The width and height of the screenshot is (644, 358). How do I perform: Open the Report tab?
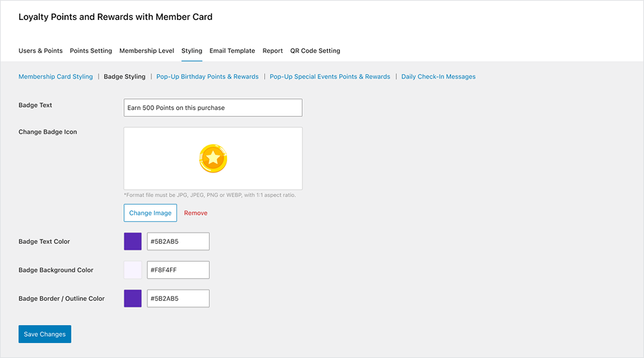pyautogui.click(x=273, y=51)
